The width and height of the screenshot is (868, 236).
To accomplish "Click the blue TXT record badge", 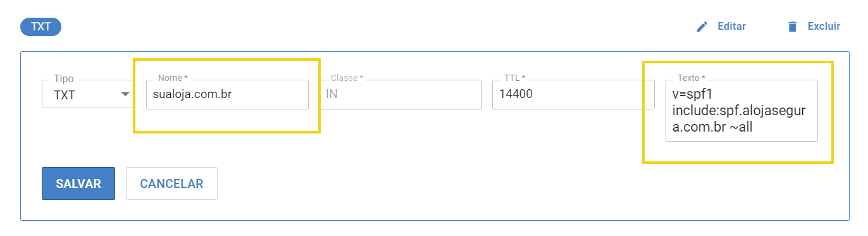I will [40, 27].
